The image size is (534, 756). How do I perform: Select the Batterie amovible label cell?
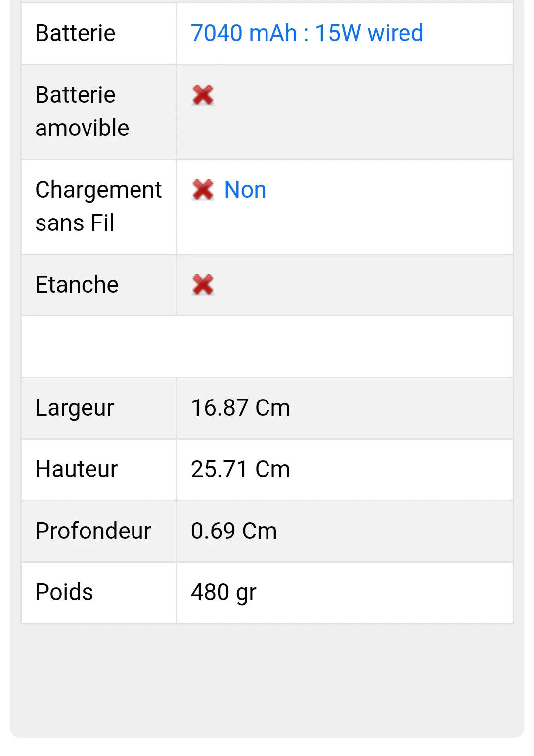click(99, 112)
